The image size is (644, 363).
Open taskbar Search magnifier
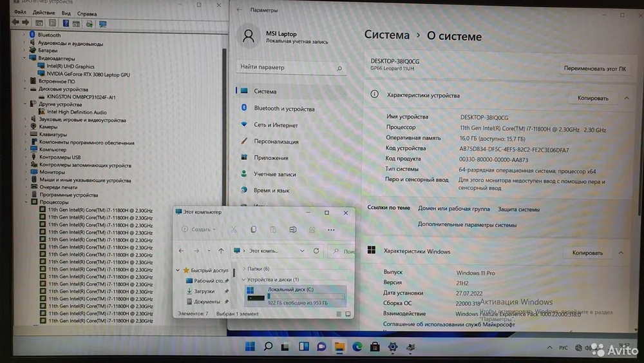click(x=268, y=346)
